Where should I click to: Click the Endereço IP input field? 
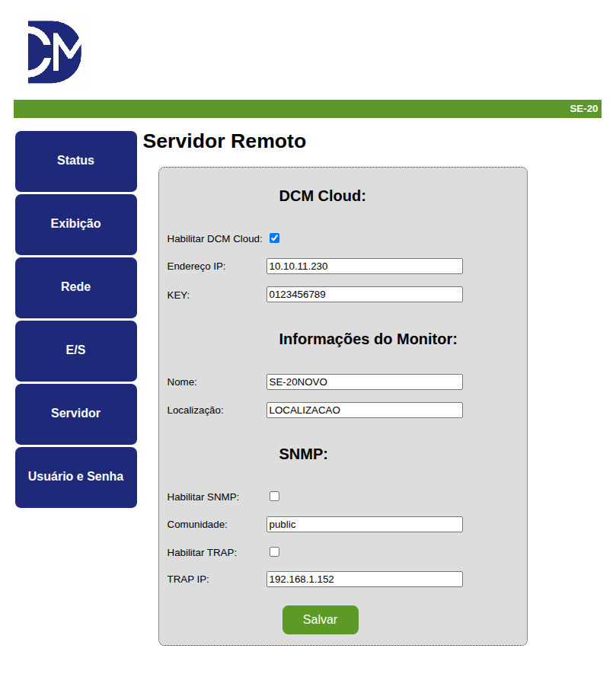(364, 267)
